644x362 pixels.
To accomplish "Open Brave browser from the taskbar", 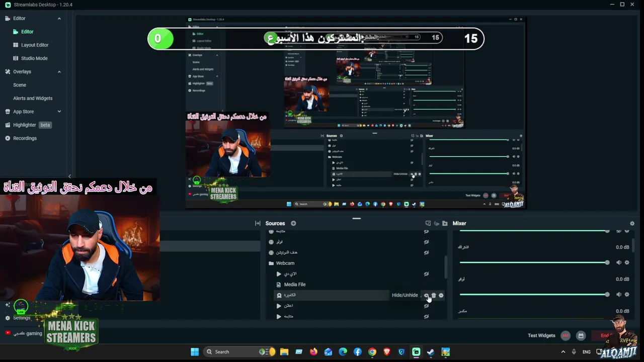I will coord(387,352).
